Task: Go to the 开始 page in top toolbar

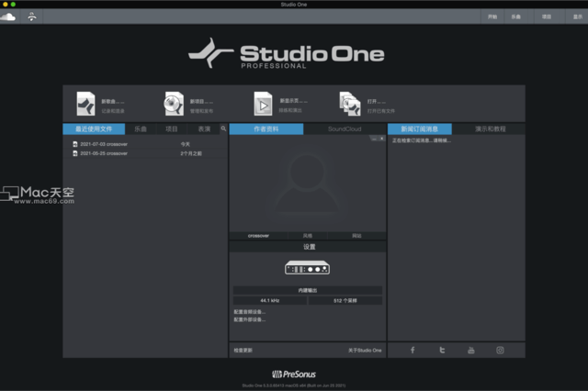Action: point(492,17)
